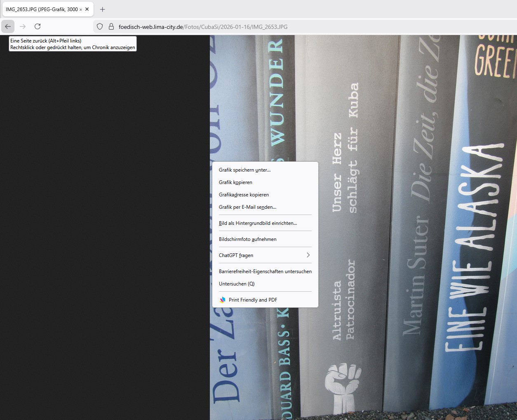Choose Print Friendly and PDF entry
The height and width of the screenshot is (420, 517).
click(253, 300)
